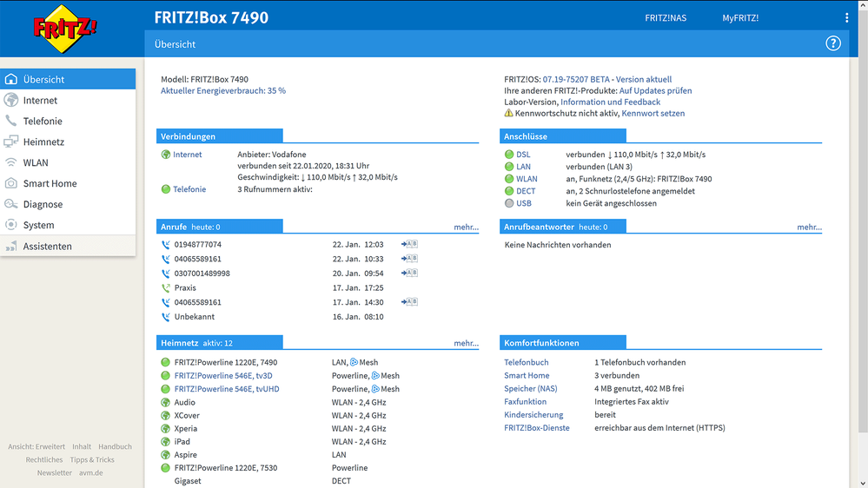The width and height of the screenshot is (868, 488).
Task: Click the Übersicht home icon in sidebar
Action: coord(11,79)
